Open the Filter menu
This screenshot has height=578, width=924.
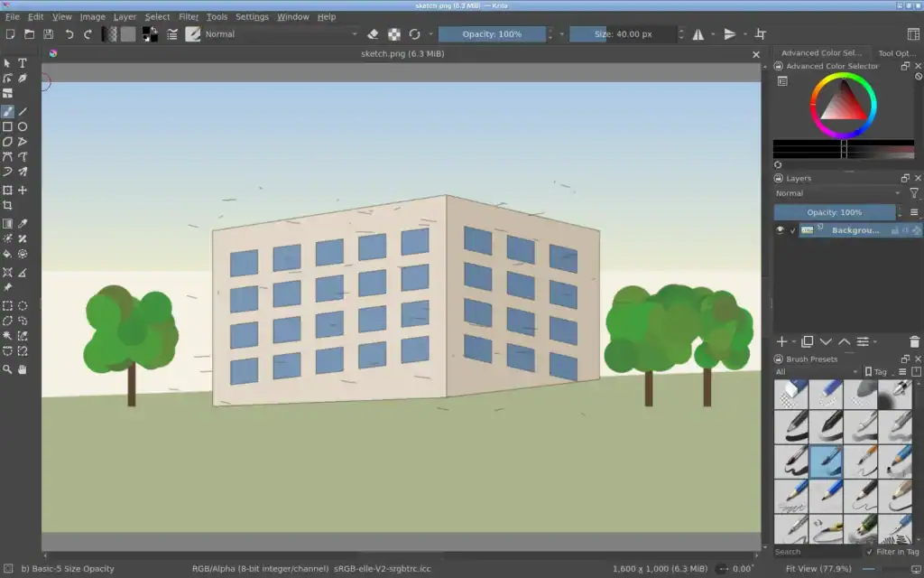pyautogui.click(x=189, y=16)
